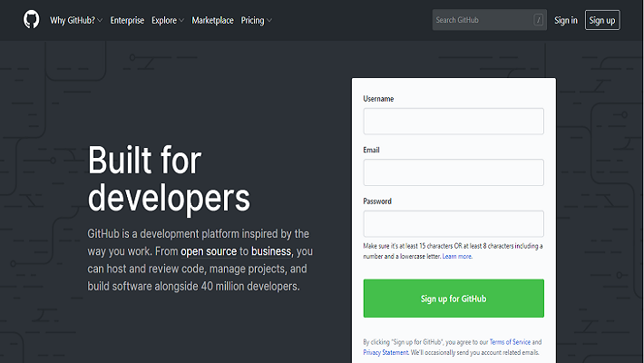Click the Sign in link

(x=565, y=20)
